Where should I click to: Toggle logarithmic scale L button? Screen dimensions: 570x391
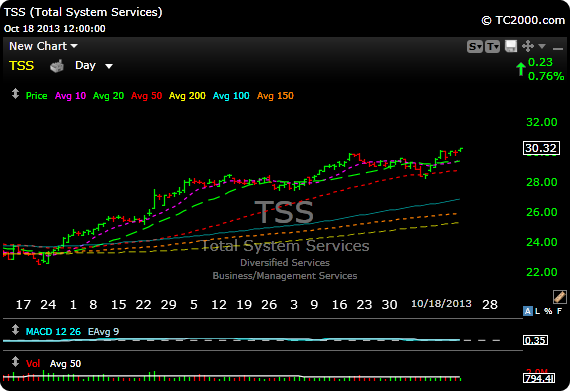pos(537,311)
